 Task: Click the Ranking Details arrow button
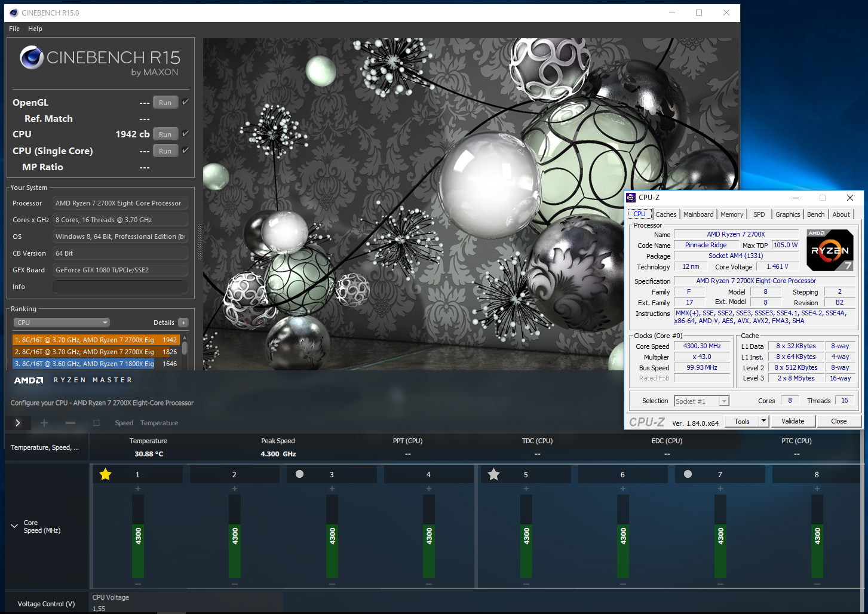[183, 323]
